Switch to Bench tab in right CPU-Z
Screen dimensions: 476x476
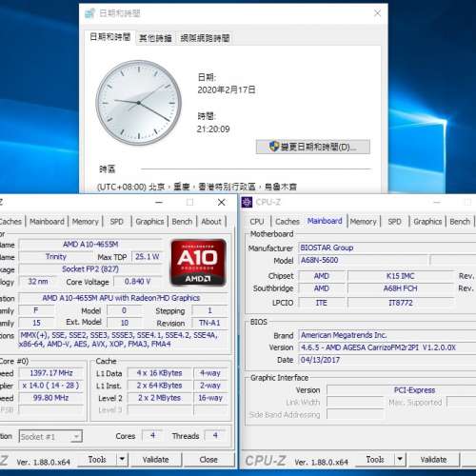460,222
